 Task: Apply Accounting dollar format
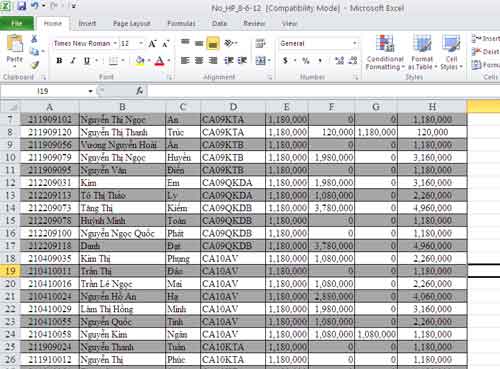[x=285, y=61]
